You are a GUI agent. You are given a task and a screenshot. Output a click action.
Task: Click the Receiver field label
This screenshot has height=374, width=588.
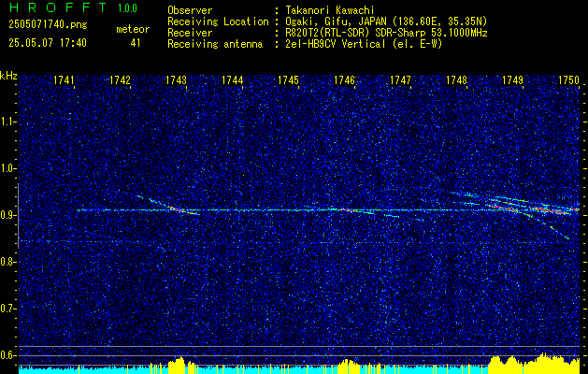pos(190,33)
